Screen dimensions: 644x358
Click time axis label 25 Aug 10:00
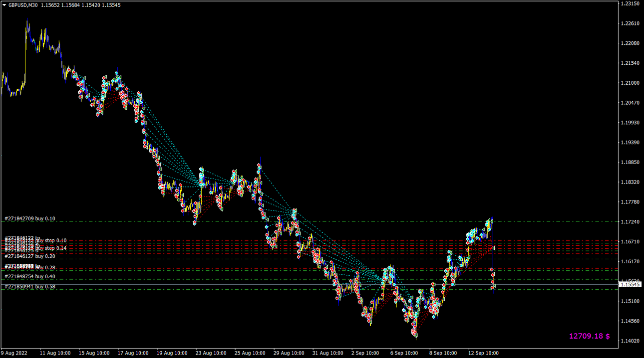pos(250,353)
